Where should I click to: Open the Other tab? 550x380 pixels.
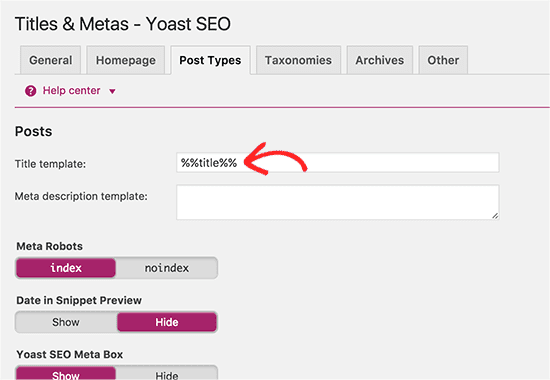(x=443, y=60)
